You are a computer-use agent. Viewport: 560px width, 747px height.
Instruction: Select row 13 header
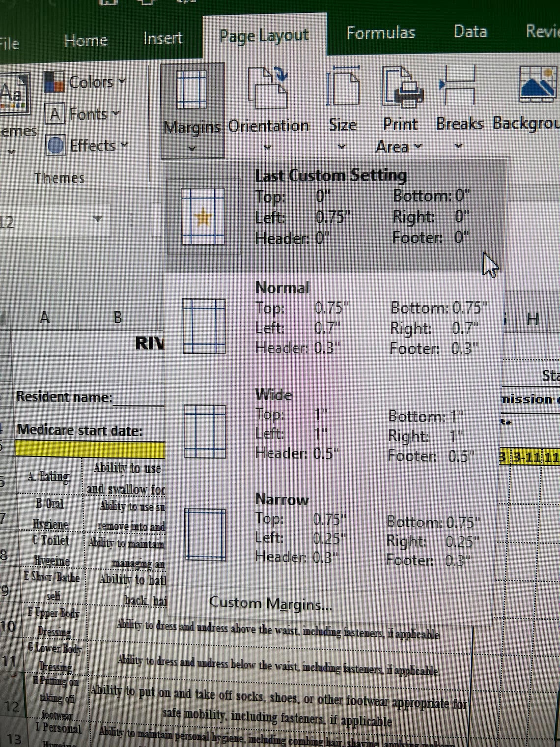click(x=14, y=739)
